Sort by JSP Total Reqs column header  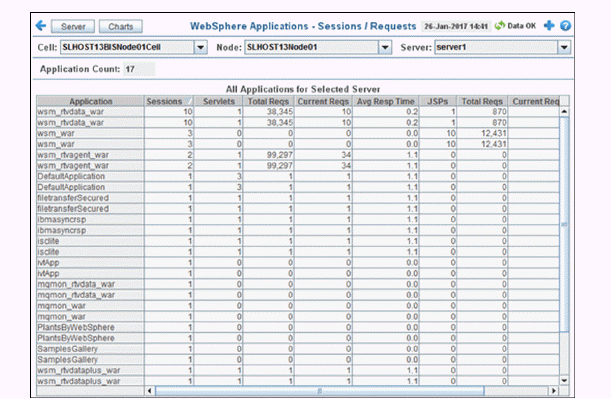click(x=482, y=101)
